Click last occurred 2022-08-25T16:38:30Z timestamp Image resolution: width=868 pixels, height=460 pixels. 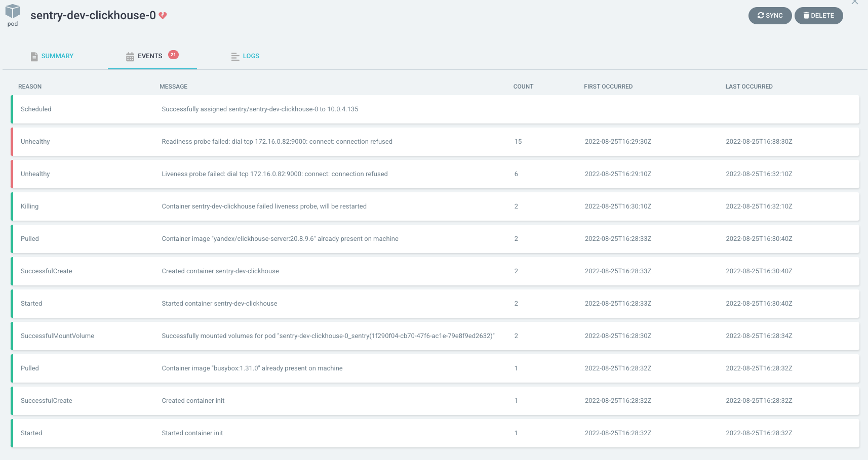pos(759,142)
